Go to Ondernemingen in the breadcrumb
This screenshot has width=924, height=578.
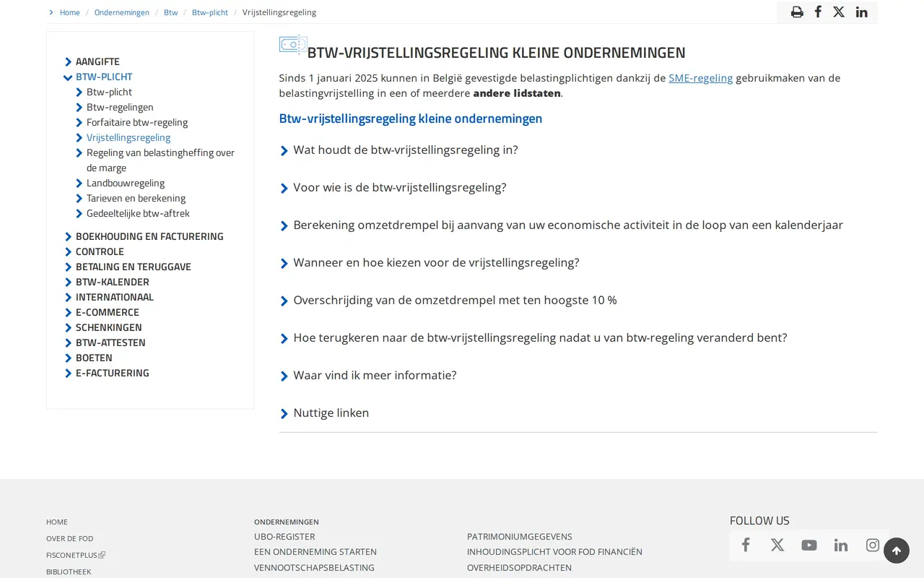[122, 12]
